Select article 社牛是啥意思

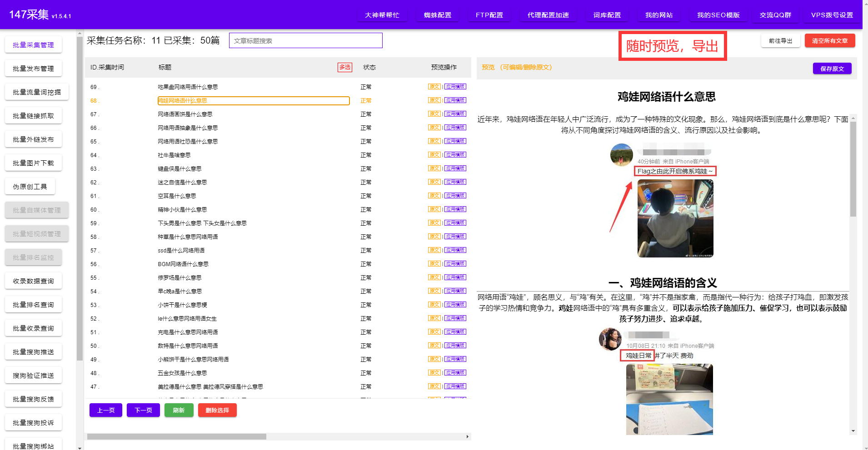[174, 155]
